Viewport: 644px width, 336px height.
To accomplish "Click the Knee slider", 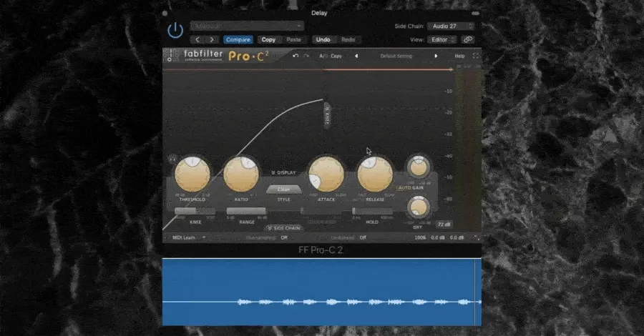I will [195, 212].
